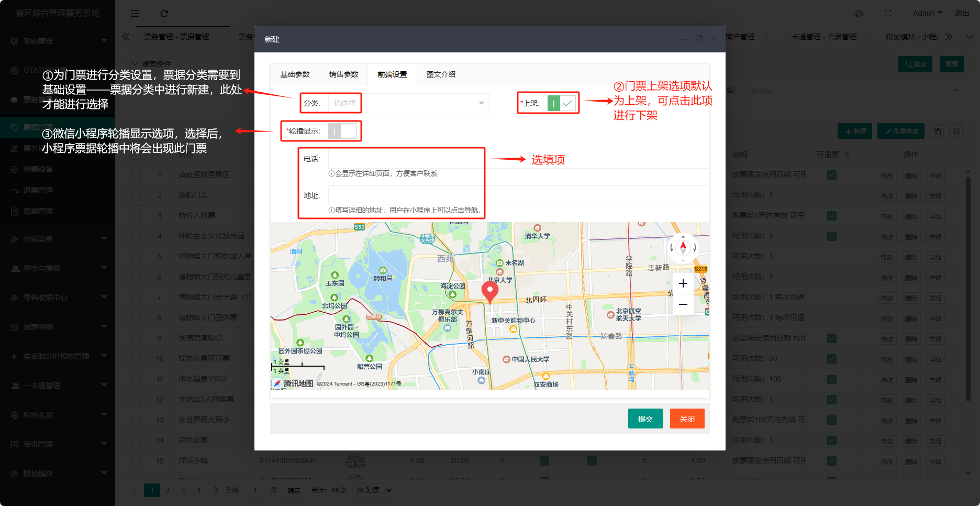This screenshot has height=506, width=980.
Task: Open the Admin user dropdown
Action: [x=927, y=13]
